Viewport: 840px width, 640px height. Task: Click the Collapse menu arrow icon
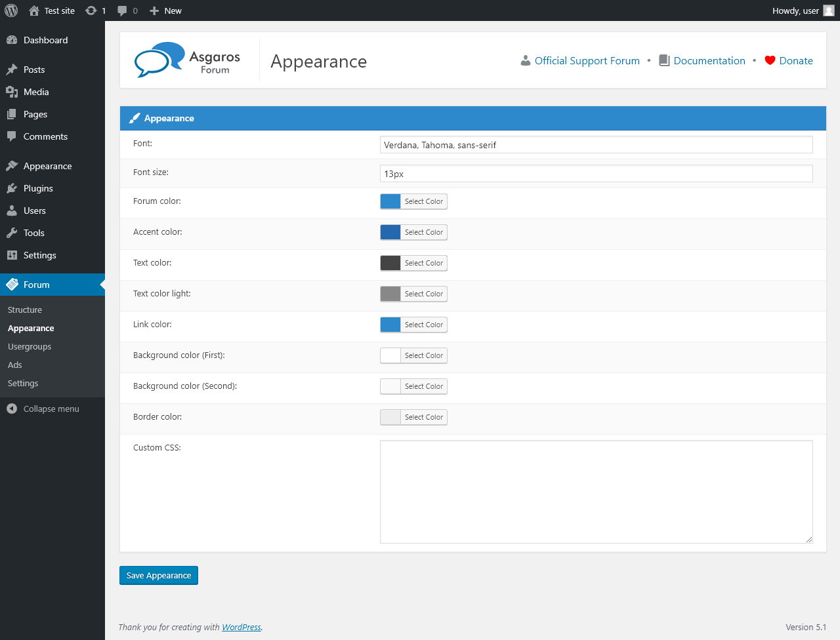click(12, 409)
